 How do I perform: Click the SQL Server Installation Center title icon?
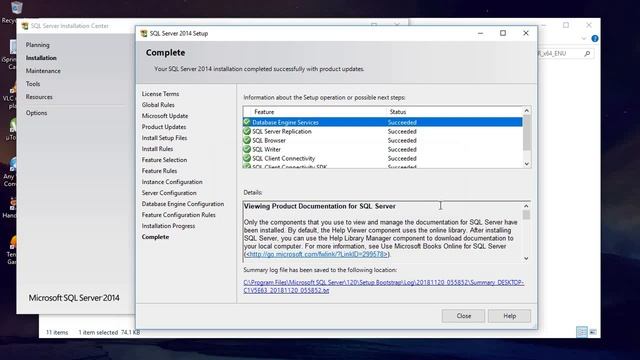coord(25,26)
